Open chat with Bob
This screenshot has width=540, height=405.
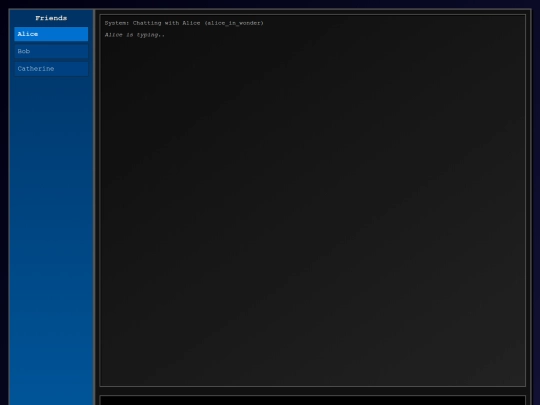coord(51,51)
